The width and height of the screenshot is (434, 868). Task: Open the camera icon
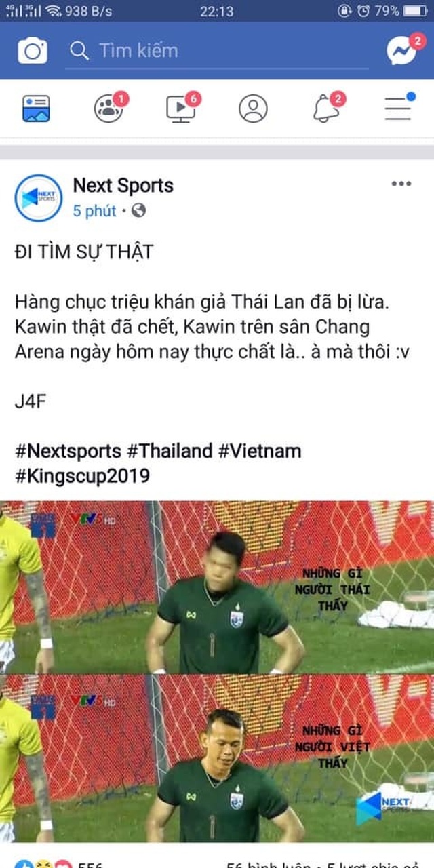[33, 51]
